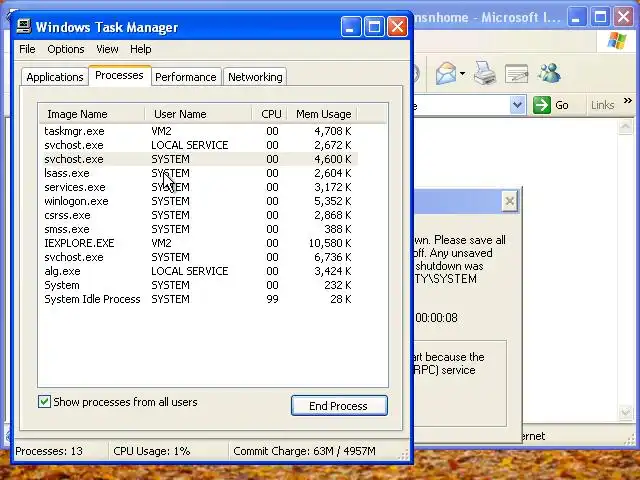This screenshot has height=480, width=640.
Task: Untick Show processes from all users checkbox
Action: [44, 402]
